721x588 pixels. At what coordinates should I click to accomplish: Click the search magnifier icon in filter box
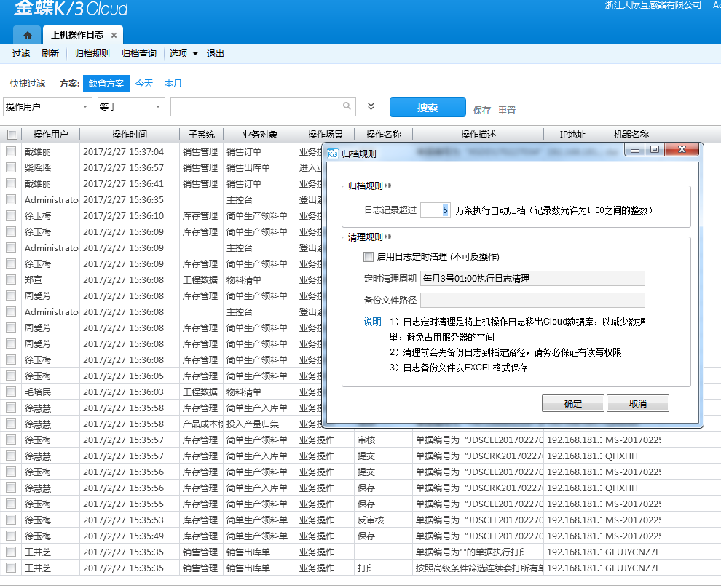(347, 106)
